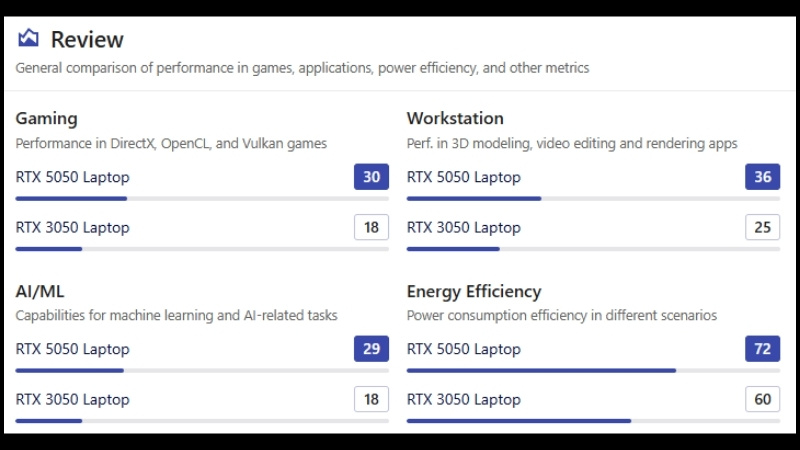Click the Gaming RTX 3050 score 18
This screenshot has width=800, height=450.
[x=371, y=227]
